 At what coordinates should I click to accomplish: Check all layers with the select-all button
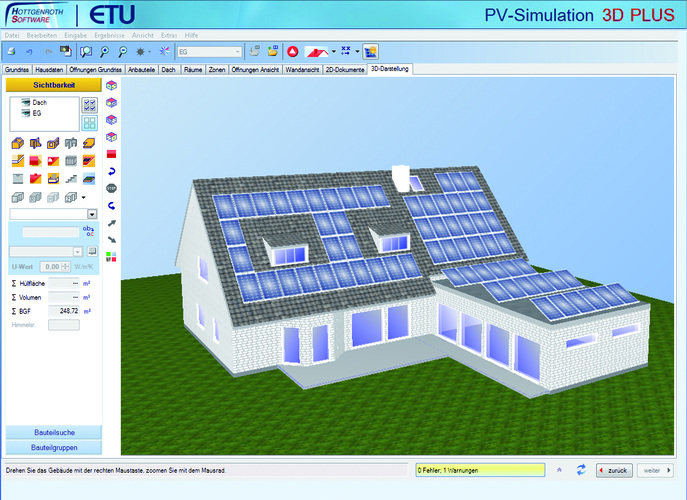(89, 105)
